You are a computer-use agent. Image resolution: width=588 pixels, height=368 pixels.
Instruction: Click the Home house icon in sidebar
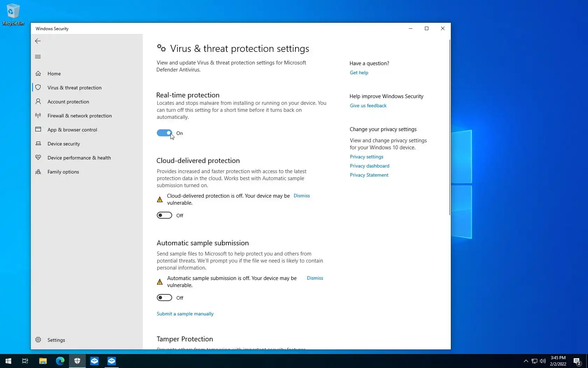coord(38,74)
